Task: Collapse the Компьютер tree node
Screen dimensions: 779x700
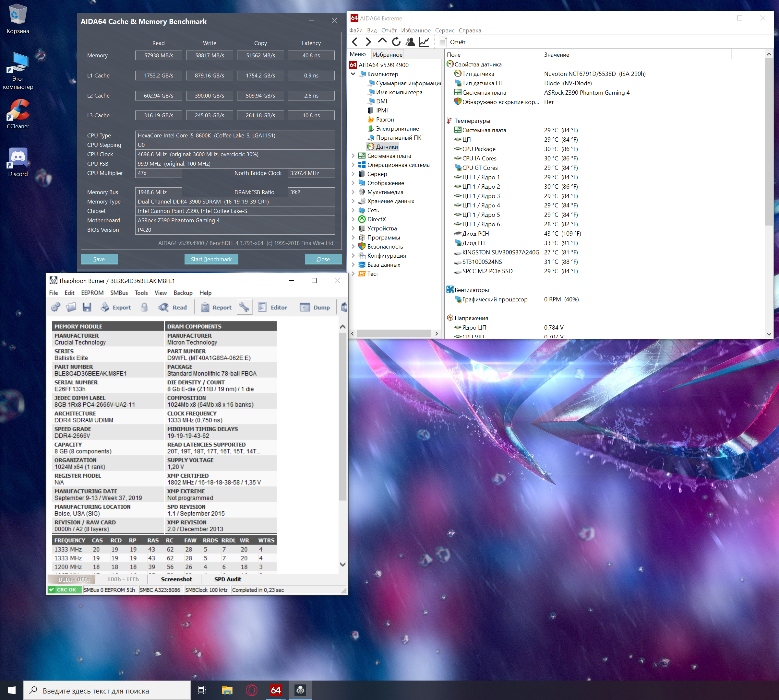Action: tap(353, 74)
